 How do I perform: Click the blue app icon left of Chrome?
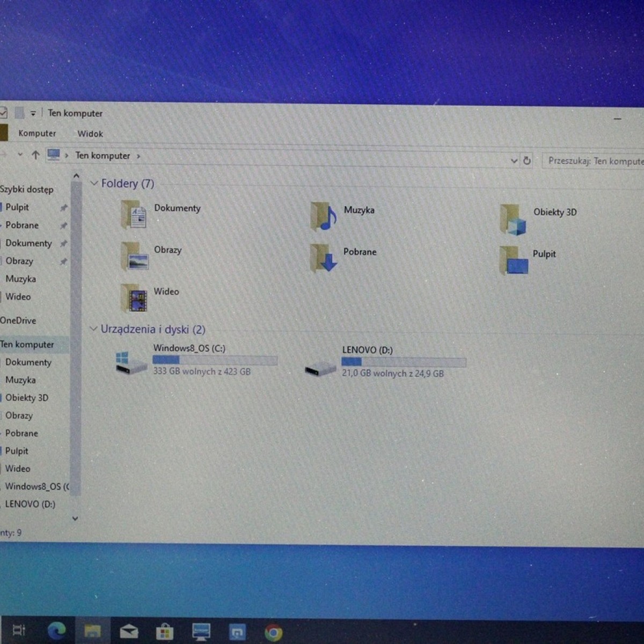[x=237, y=633]
